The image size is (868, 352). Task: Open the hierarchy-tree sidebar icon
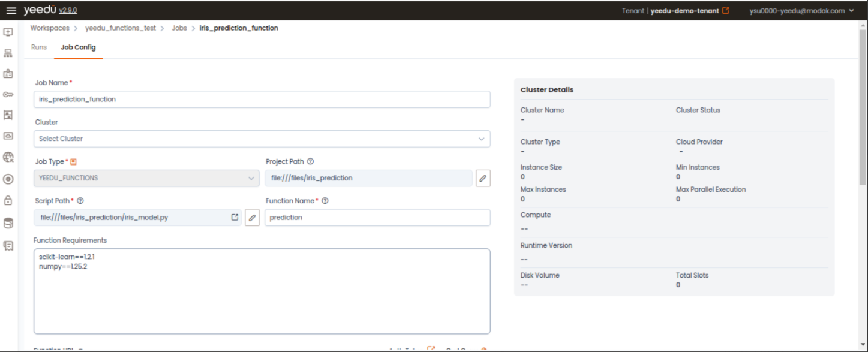8,53
